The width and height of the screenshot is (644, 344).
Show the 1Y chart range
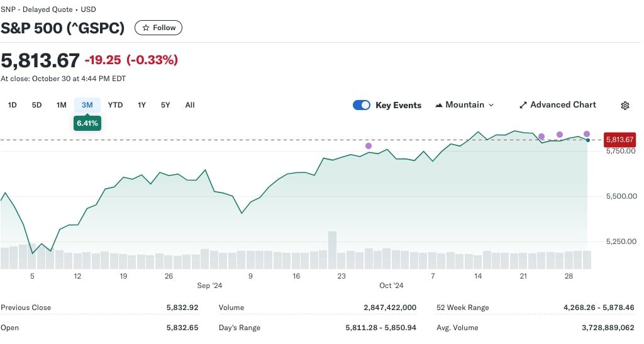pyautogui.click(x=142, y=105)
